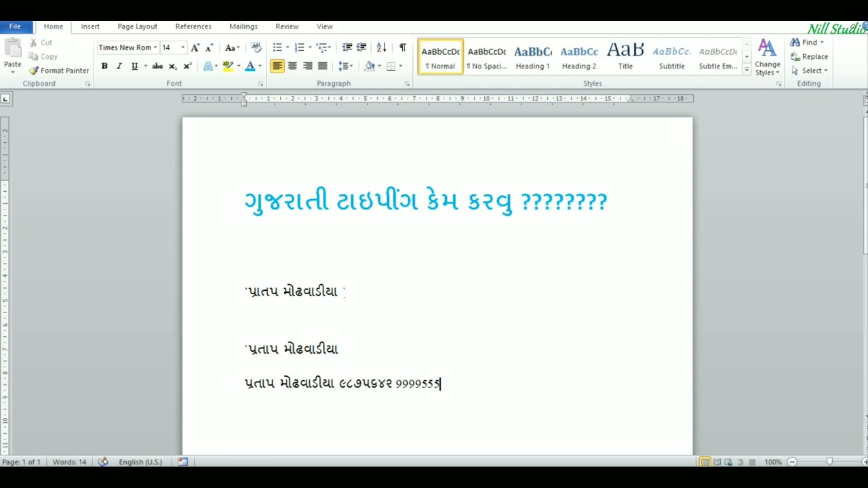868x488 pixels.
Task: Click the zoom out minus button
Action: 791,462
